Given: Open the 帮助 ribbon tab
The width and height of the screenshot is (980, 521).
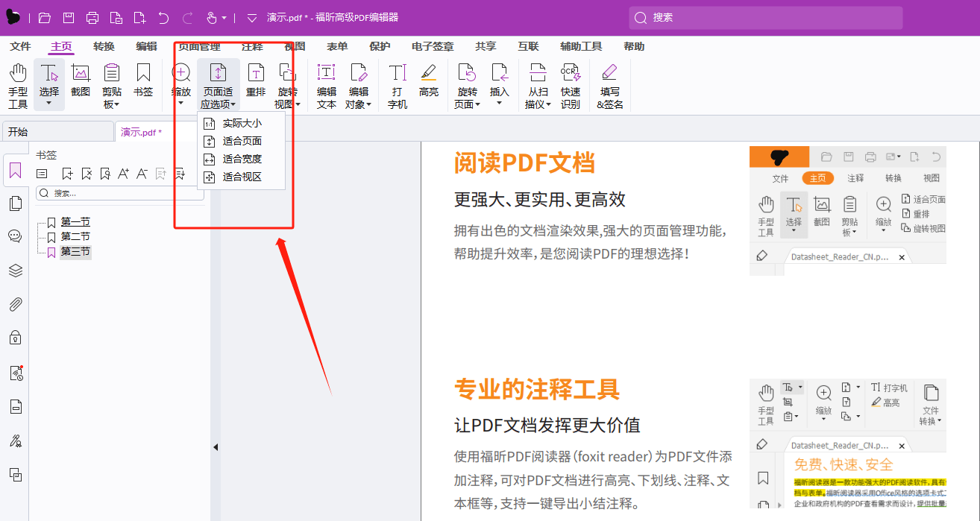Looking at the screenshot, I should (x=634, y=46).
